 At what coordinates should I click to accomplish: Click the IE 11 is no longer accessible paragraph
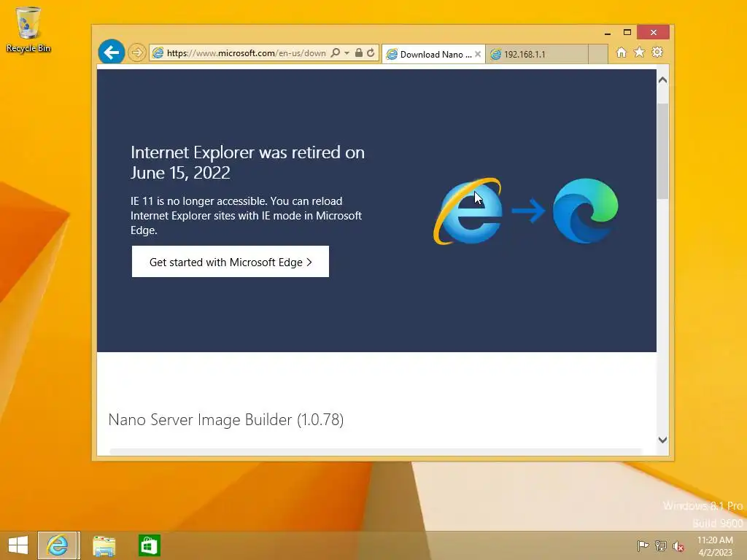click(x=247, y=216)
